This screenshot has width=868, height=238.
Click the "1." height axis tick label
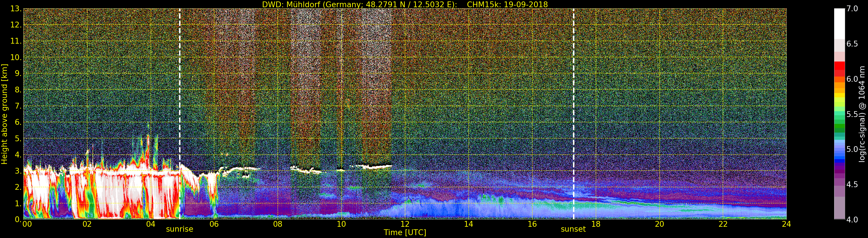pyautogui.click(x=18, y=203)
